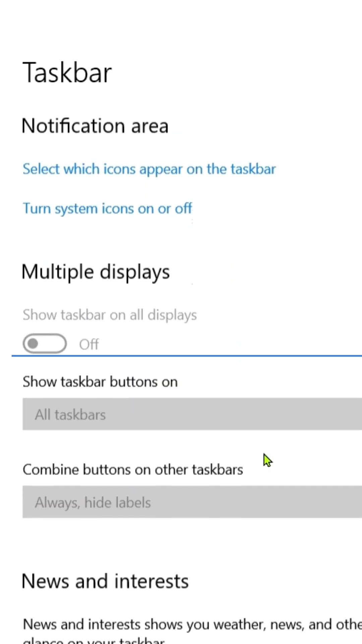Toggle 'Show taskbar on all displays' switch
Image resolution: width=362 pixels, height=644 pixels.
(45, 343)
